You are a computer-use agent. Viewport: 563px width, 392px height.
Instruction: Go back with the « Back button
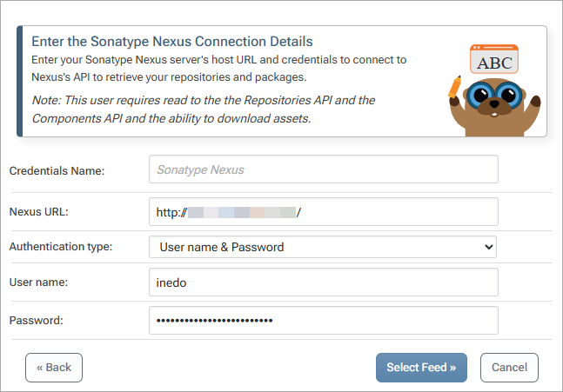54,368
